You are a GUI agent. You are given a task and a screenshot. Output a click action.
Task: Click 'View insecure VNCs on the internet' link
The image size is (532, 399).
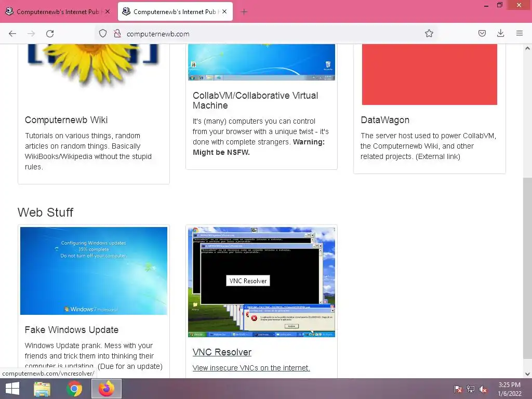coord(251,368)
